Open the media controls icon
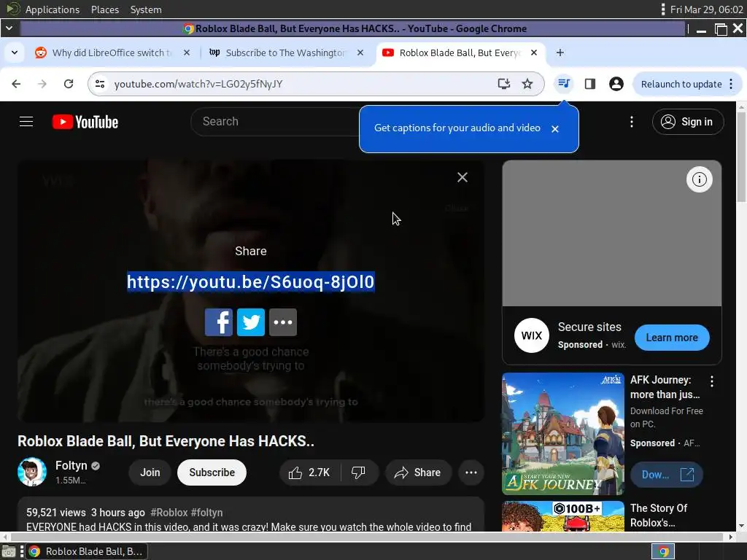747x560 pixels. click(x=564, y=84)
